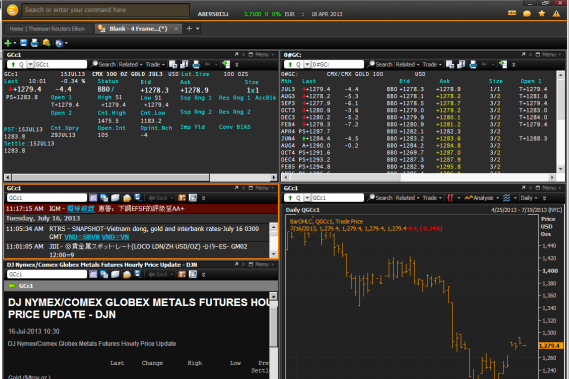Click the Analysis tool in chart toolbar
The height and width of the screenshot is (379, 569).
click(479, 198)
